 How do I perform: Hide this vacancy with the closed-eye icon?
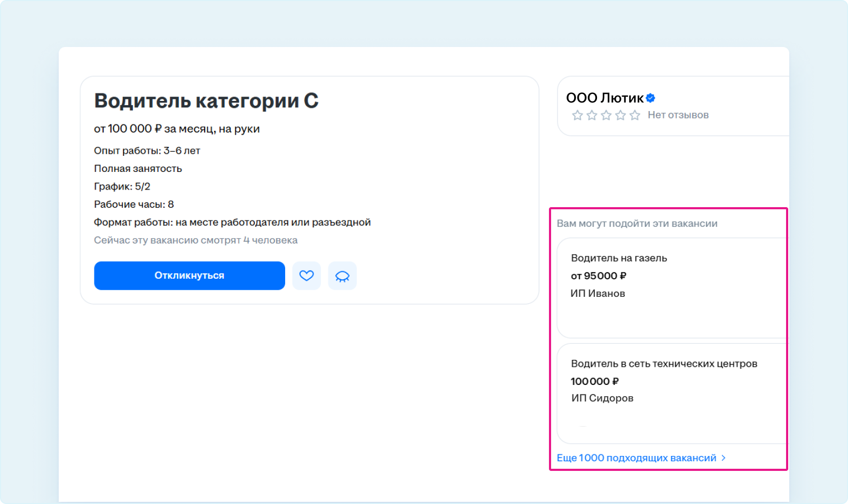[342, 275]
